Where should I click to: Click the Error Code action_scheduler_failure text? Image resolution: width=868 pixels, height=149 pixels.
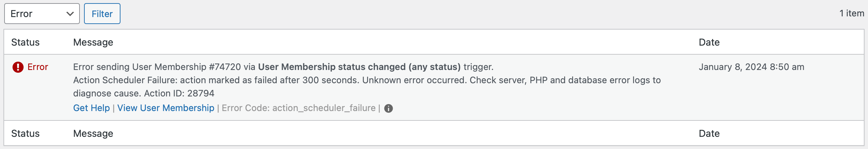pyautogui.click(x=299, y=108)
